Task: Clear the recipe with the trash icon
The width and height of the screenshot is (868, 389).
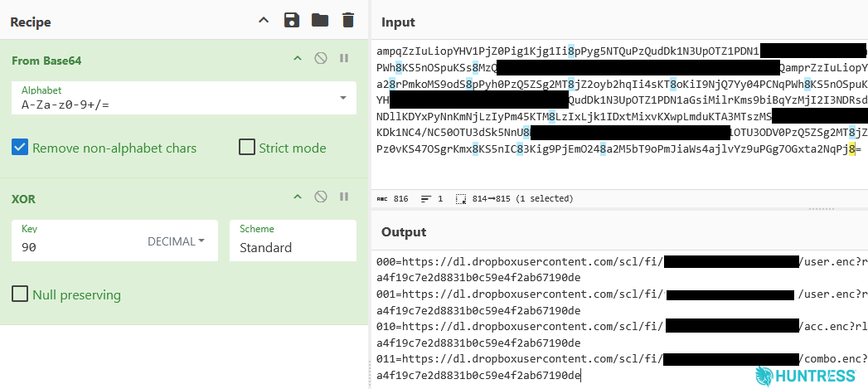Action: pyautogui.click(x=347, y=21)
